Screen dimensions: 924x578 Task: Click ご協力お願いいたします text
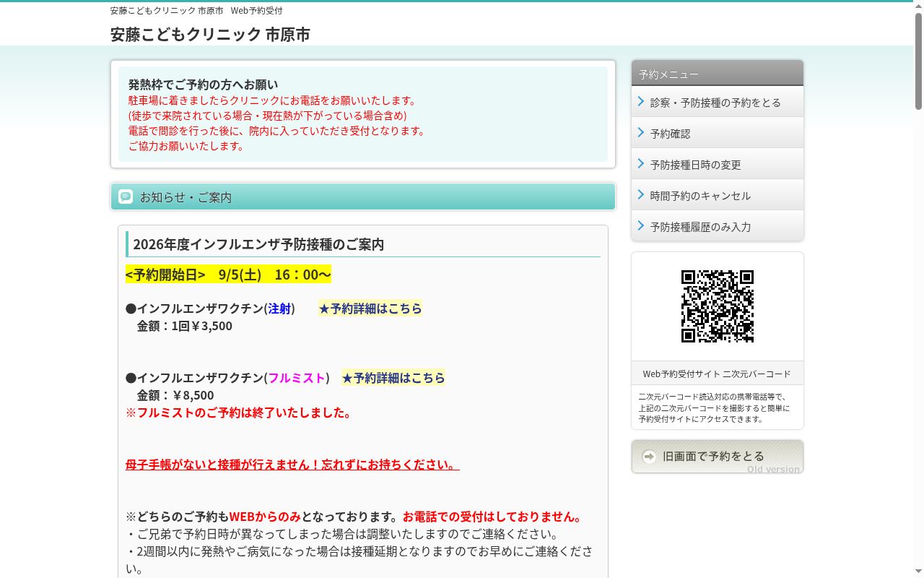(186, 146)
